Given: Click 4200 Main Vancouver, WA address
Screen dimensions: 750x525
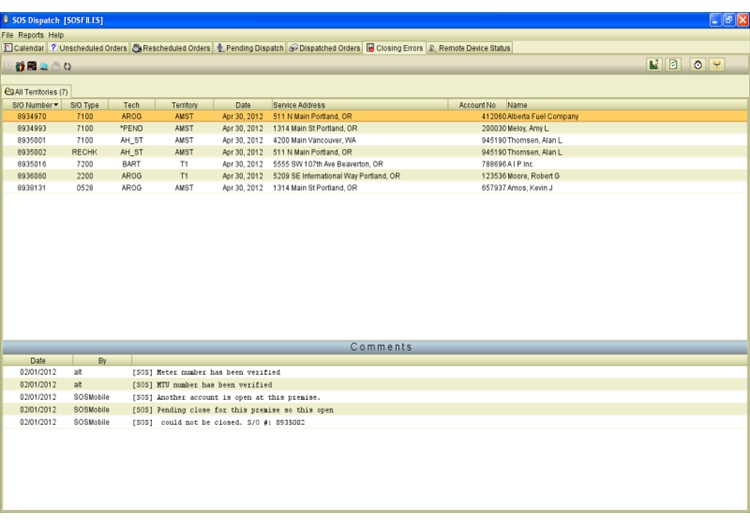Looking at the screenshot, I should pos(315,140).
